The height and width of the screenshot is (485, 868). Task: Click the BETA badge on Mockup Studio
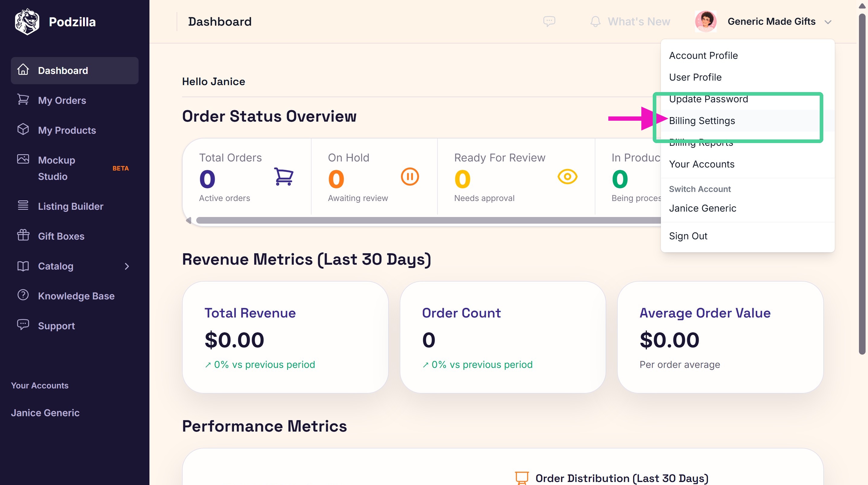tap(121, 168)
